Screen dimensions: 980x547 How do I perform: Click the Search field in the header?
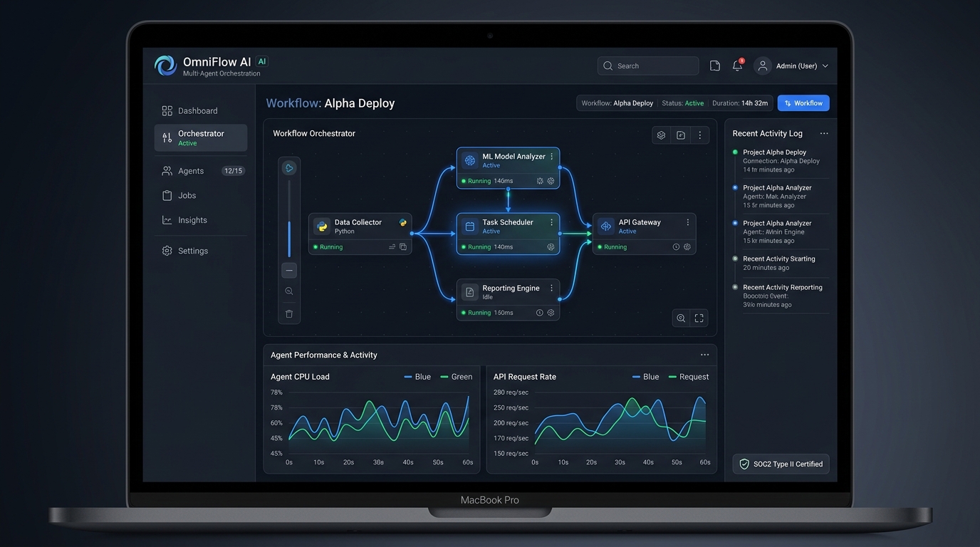click(648, 66)
